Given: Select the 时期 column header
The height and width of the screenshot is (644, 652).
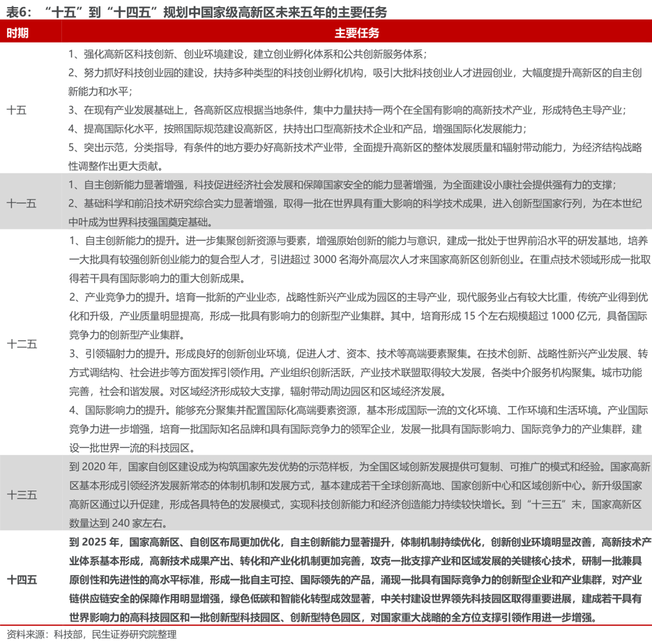Looking at the screenshot, I should tap(17, 33).
